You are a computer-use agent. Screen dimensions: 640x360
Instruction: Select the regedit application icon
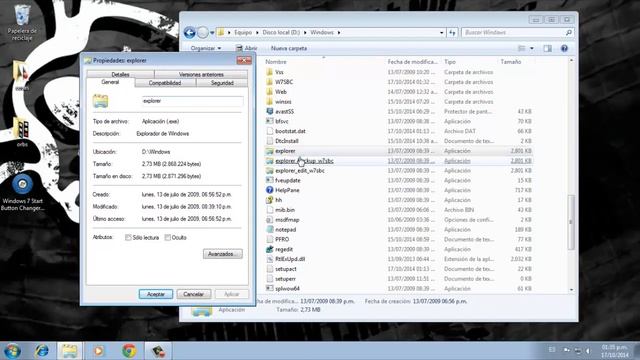pos(269,249)
